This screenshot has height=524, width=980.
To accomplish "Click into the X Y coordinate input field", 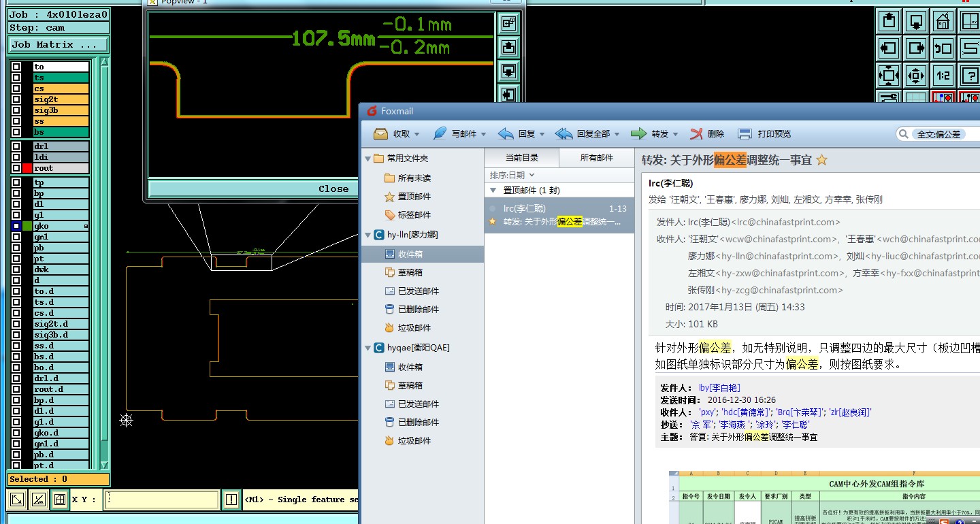I will (162, 500).
